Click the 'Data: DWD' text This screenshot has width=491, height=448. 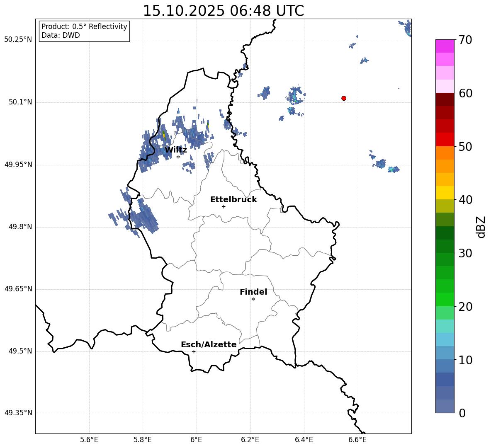(61, 35)
